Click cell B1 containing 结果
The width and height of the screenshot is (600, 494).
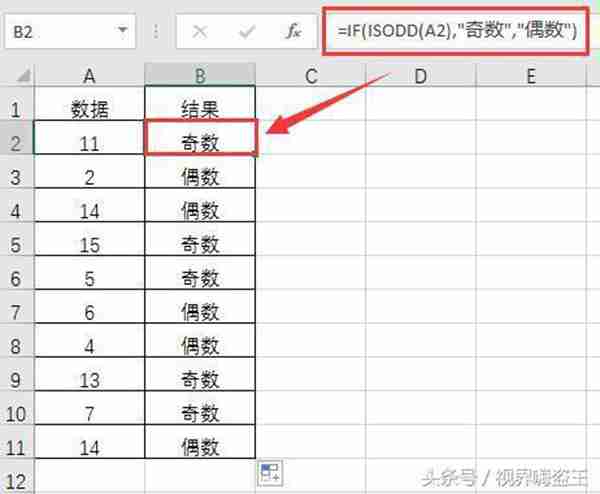tap(200, 104)
